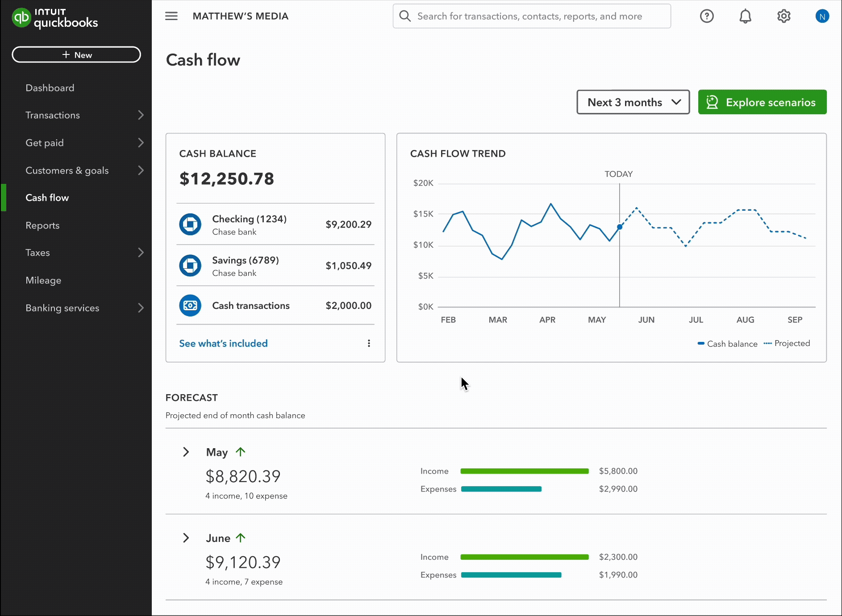Open the hamburger navigation menu

[x=171, y=16]
